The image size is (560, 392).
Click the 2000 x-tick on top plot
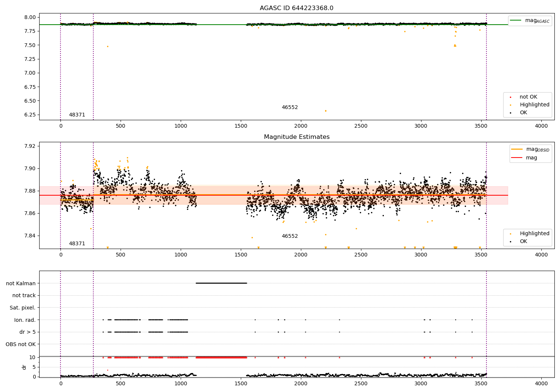coord(301,126)
